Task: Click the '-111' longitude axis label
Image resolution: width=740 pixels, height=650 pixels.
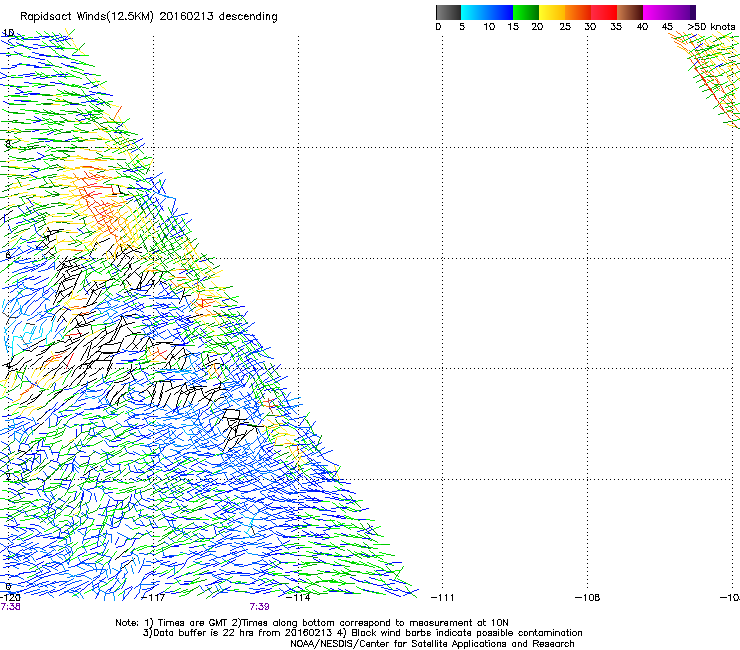Action: (443, 598)
